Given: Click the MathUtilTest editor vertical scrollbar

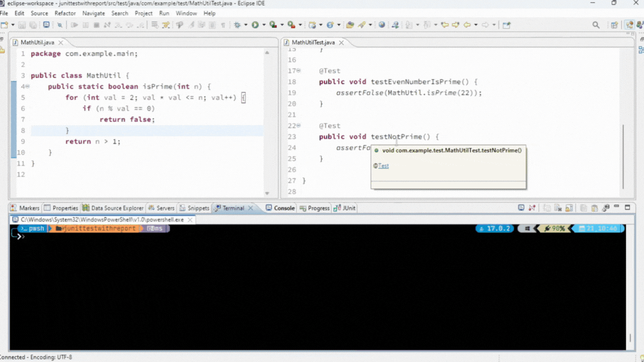Looking at the screenshot, I should [623, 156].
